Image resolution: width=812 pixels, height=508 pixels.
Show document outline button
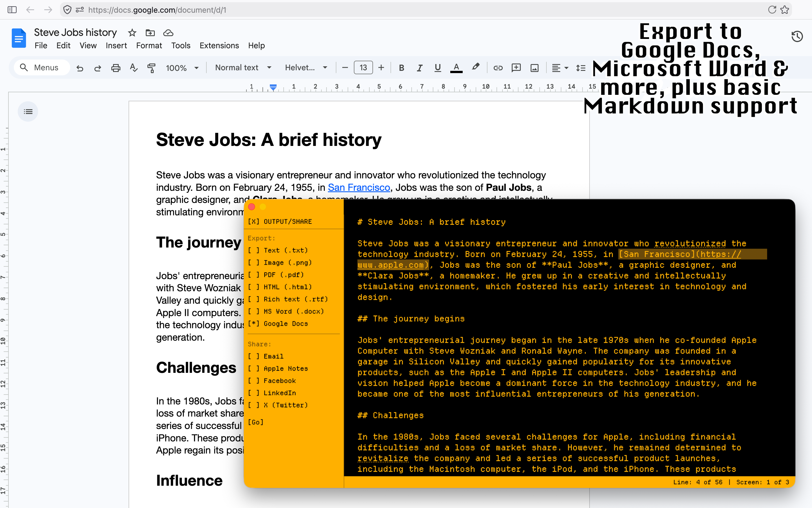(x=28, y=111)
